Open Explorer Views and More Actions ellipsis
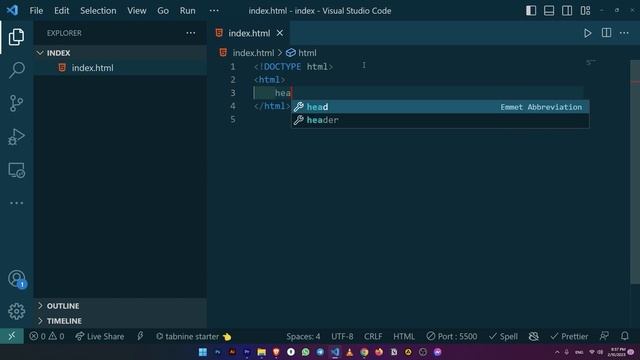Screen dimensions: 640x360 coord(191,33)
